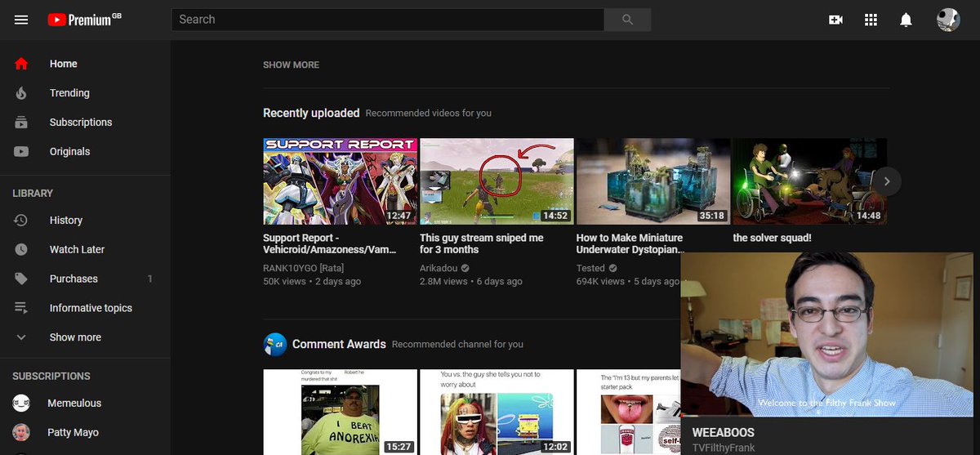Click the Patty Mayo channel avatar

click(x=21, y=432)
